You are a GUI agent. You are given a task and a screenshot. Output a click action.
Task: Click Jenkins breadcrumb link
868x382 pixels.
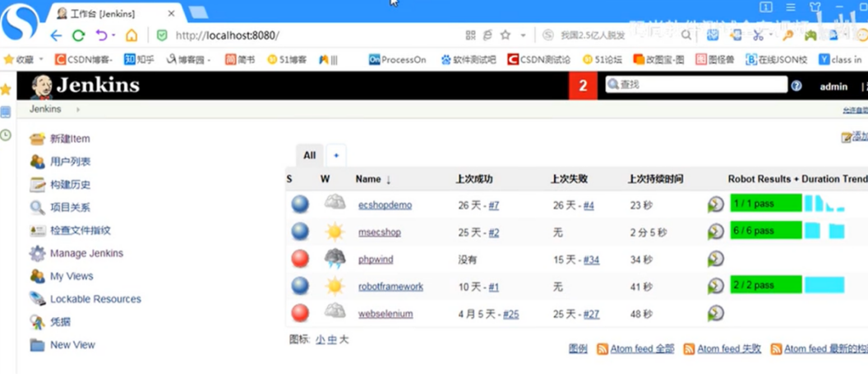pos(45,109)
